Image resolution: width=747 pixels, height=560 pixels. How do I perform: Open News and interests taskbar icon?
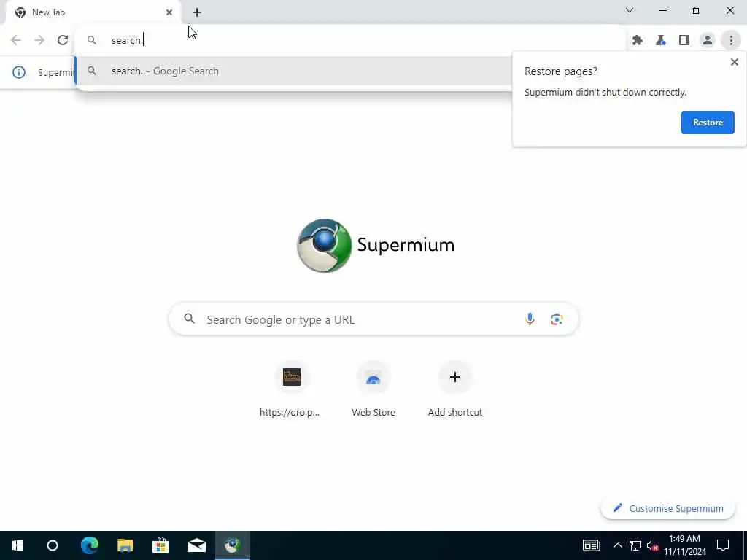click(591, 545)
